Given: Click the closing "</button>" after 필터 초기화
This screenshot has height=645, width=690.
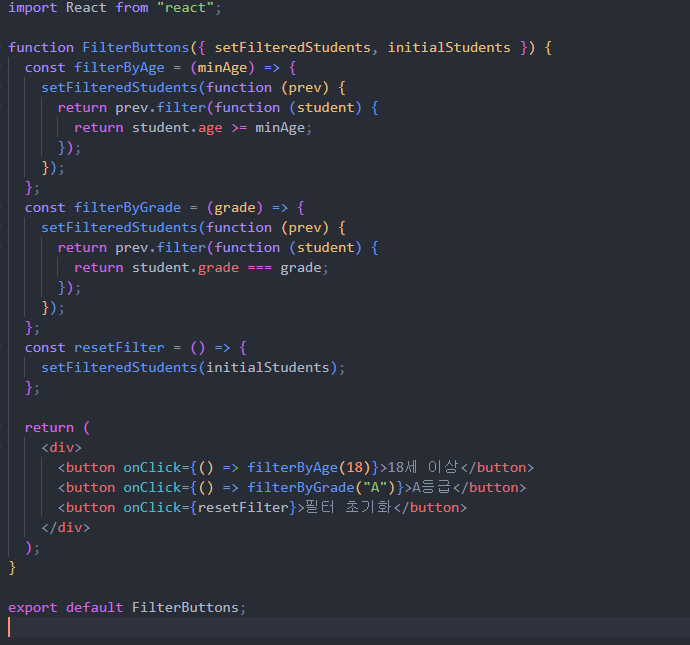Looking at the screenshot, I should 430,507.
